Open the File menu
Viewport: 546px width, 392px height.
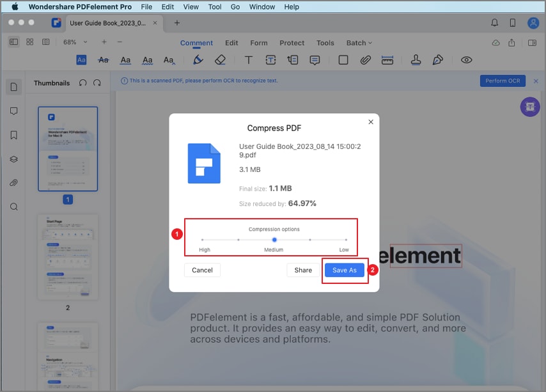click(x=146, y=6)
